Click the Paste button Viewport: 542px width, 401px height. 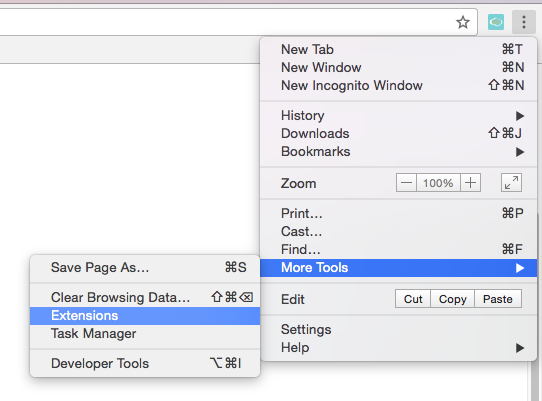pos(498,299)
